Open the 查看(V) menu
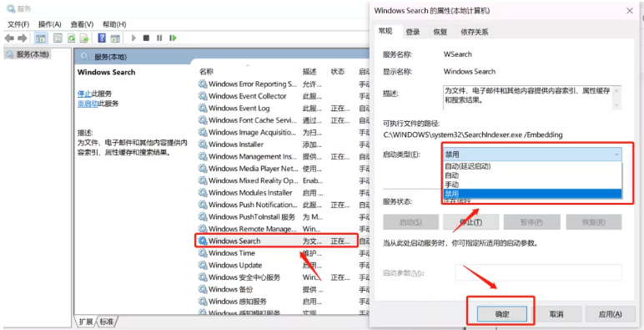The image size is (644, 330). point(82,24)
